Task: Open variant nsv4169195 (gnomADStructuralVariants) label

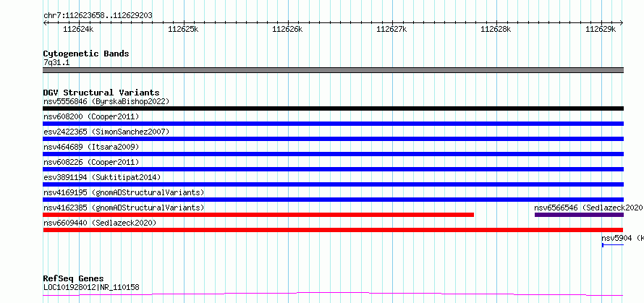Action: click(x=124, y=192)
